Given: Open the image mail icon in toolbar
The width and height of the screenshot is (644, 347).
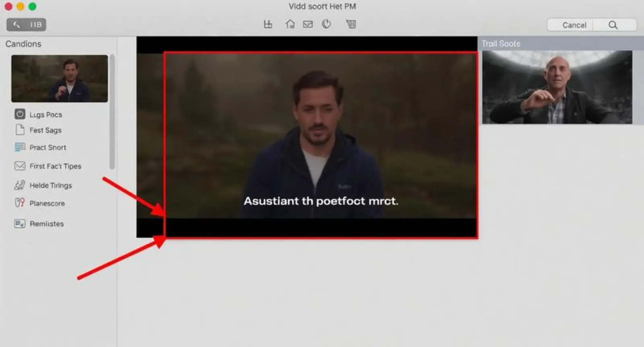Looking at the screenshot, I should 308,25.
